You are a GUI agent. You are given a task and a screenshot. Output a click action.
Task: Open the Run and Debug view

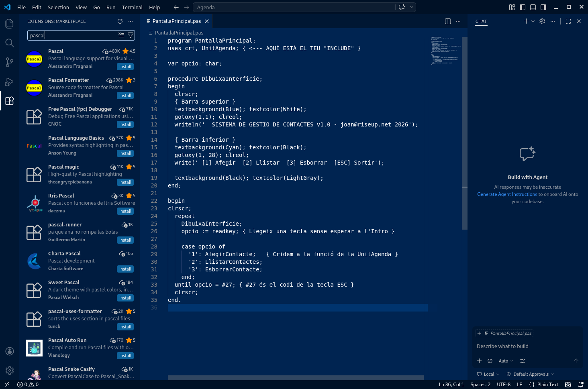(10, 82)
